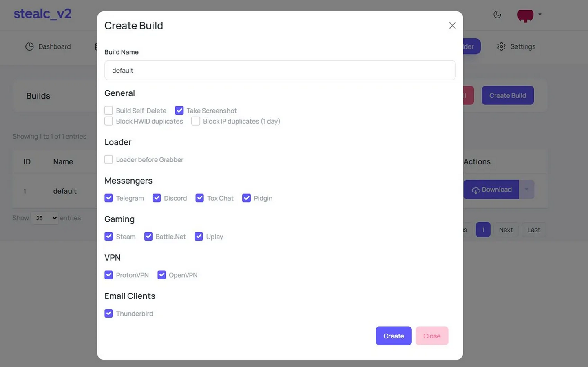This screenshot has height=367, width=588.
Task: Toggle the Battle.Net checkbox
Action: coord(148,237)
